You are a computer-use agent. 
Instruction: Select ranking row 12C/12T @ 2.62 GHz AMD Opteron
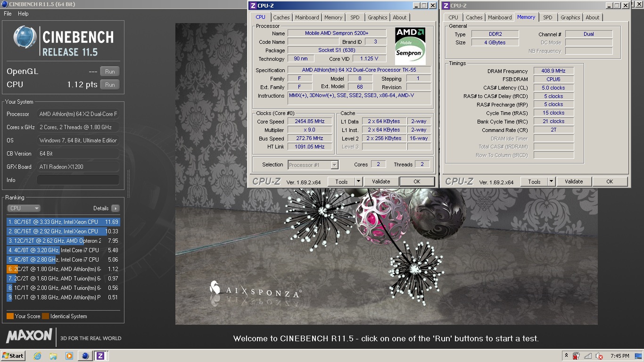(x=63, y=241)
